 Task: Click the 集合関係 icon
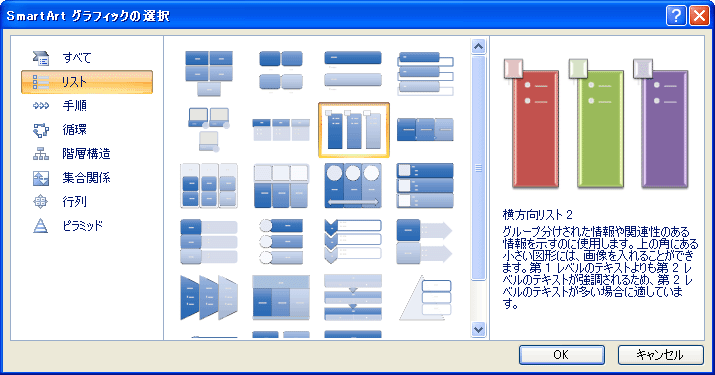tap(41, 178)
